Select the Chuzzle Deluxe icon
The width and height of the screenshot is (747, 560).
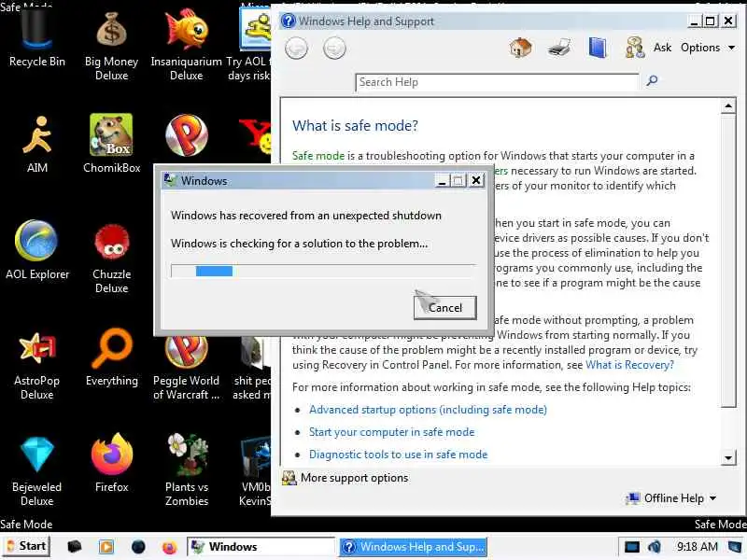click(x=111, y=259)
